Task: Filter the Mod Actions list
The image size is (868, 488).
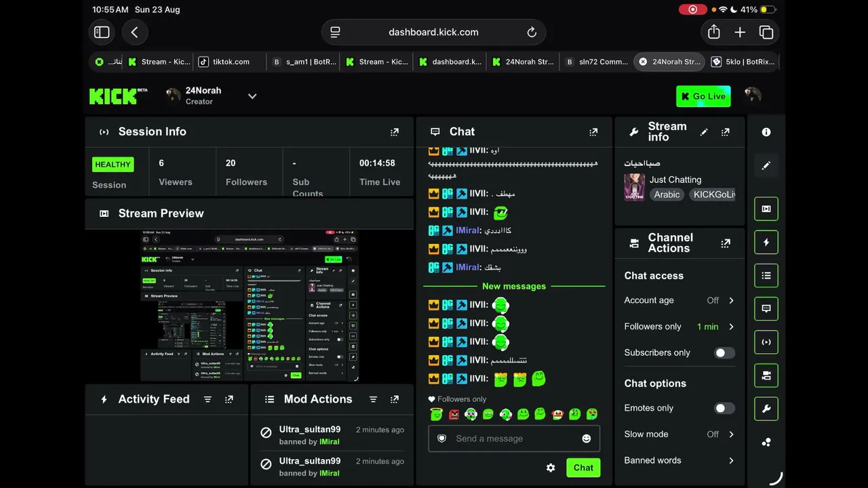Action: 373,400
